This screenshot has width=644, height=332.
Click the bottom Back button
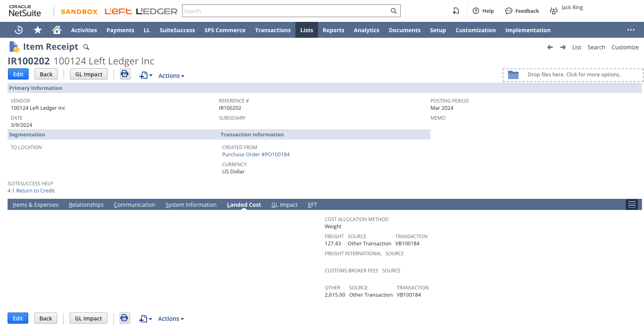pos(46,318)
